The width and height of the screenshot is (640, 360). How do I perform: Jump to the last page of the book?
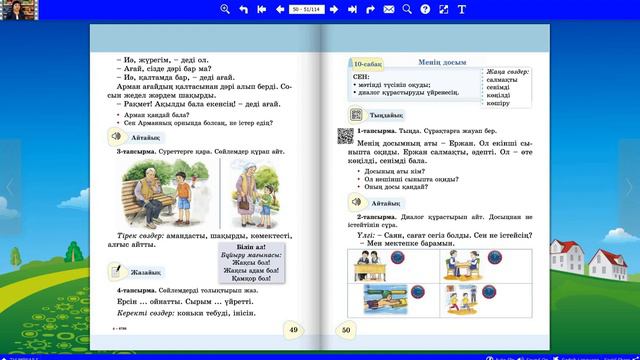(352, 9)
